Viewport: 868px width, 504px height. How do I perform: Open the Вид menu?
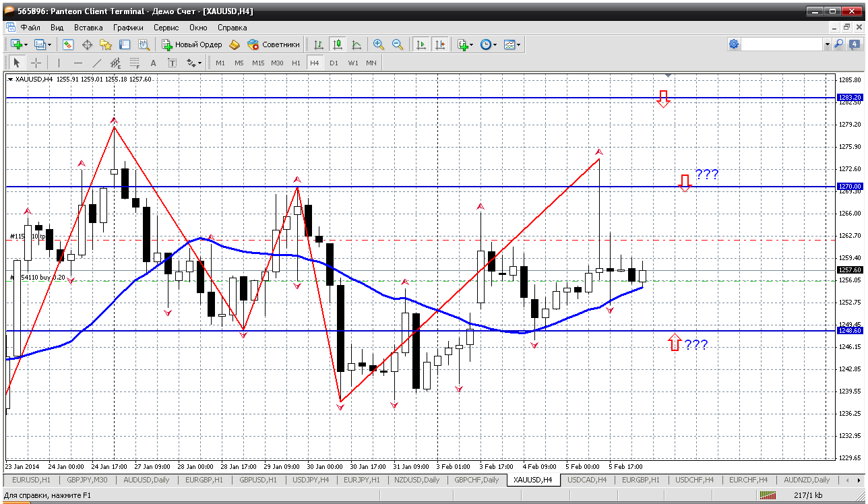click(x=57, y=28)
